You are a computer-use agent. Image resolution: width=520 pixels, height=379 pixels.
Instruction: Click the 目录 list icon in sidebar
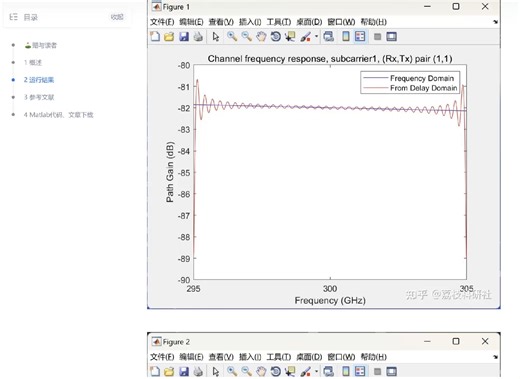(13, 17)
